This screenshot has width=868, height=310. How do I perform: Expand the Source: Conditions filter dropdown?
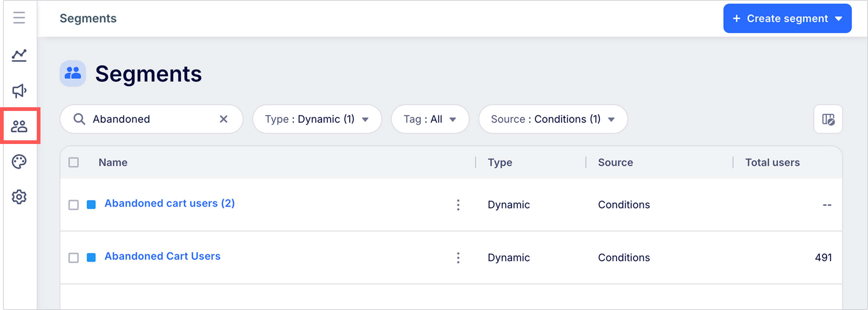(553, 119)
